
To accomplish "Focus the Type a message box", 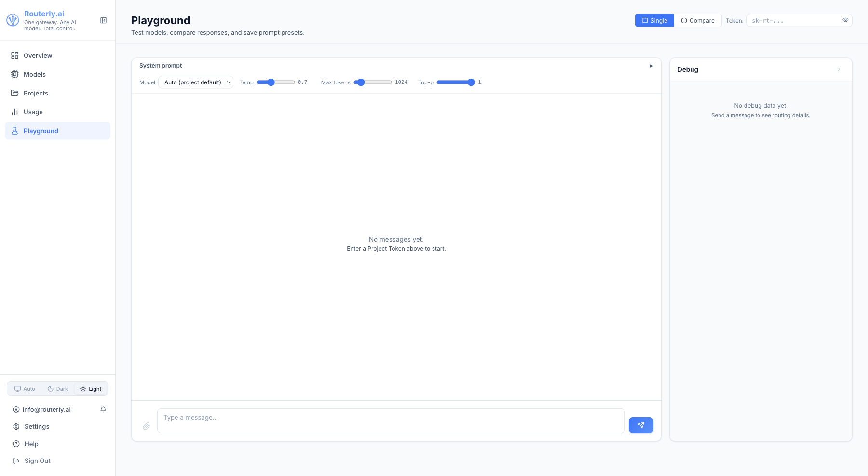I will click(391, 421).
